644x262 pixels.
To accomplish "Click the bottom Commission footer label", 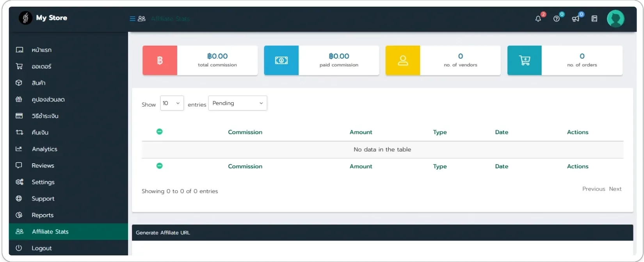I will [x=245, y=166].
